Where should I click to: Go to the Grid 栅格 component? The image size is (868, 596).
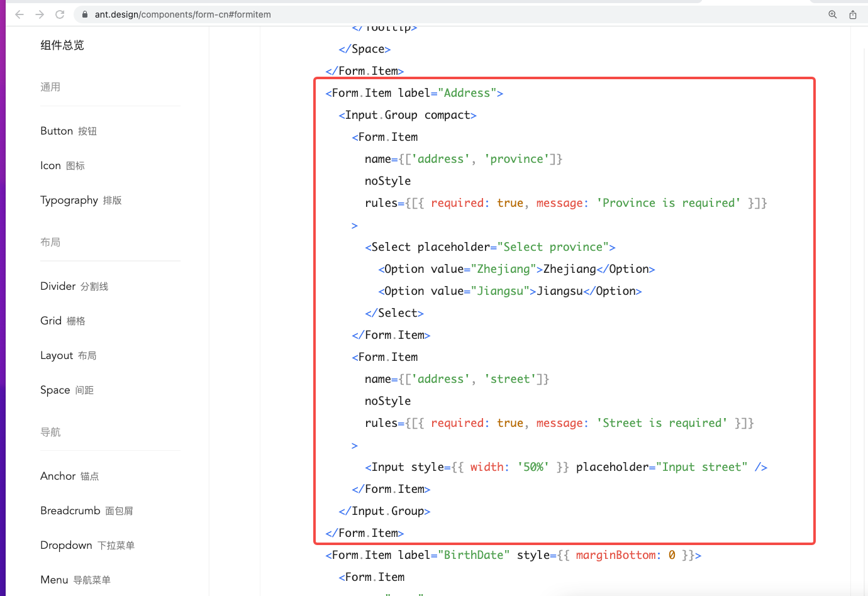click(x=63, y=321)
